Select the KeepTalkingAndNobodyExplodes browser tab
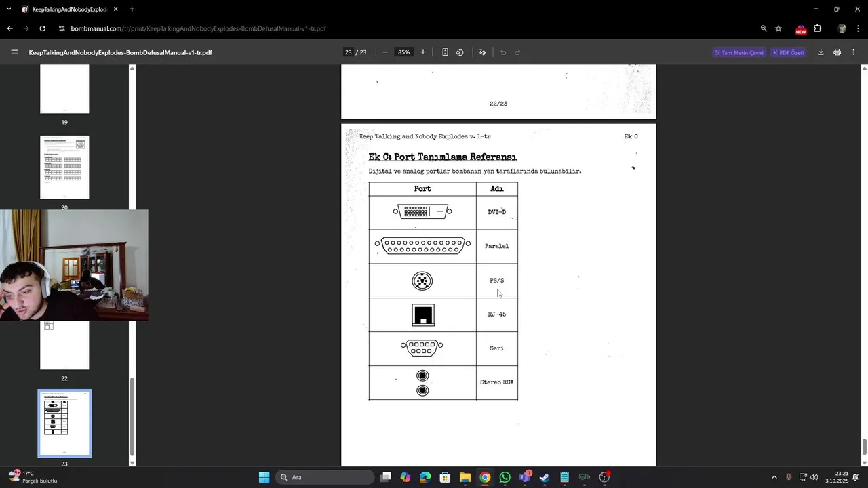Viewport: 868px width, 488px height. click(x=69, y=9)
